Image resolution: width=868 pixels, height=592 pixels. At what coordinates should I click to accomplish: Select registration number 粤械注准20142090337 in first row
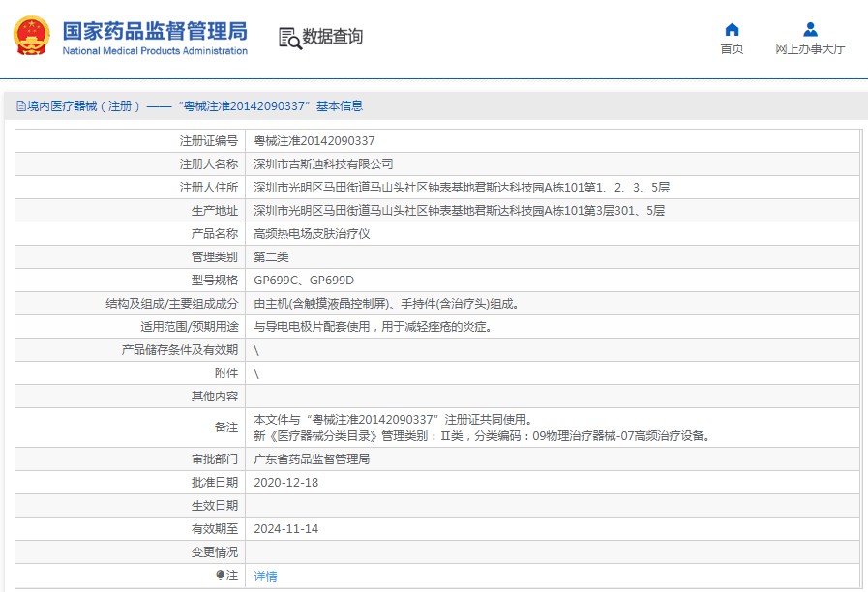[314, 141]
